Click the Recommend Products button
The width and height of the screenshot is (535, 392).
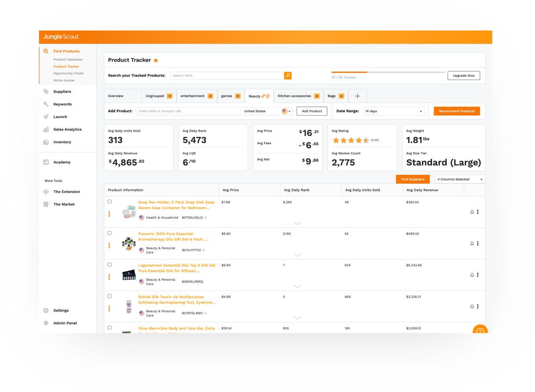tap(456, 111)
